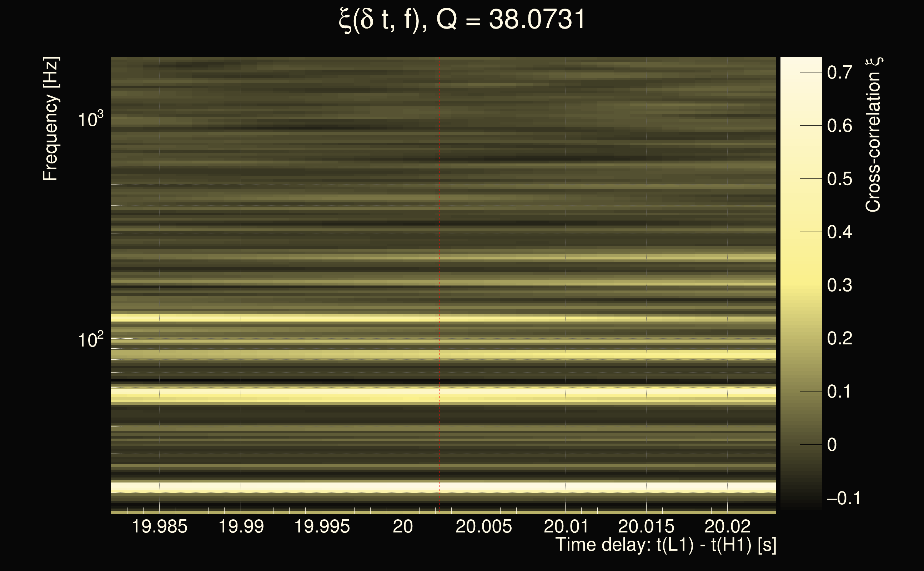The width and height of the screenshot is (924, 571).
Task: Click the -0.1 tick on the colorbar
Action: click(843, 499)
